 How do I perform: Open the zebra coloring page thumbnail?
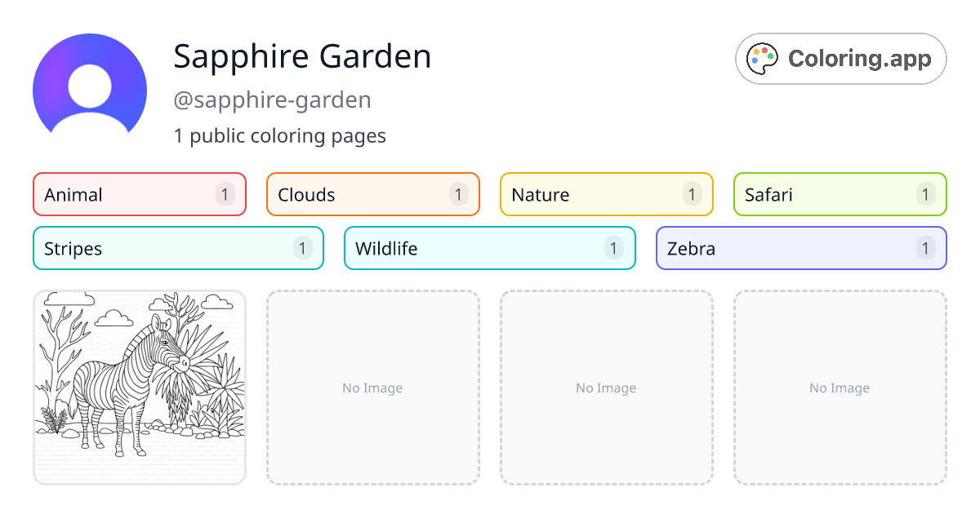pyautogui.click(x=139, y=388)
